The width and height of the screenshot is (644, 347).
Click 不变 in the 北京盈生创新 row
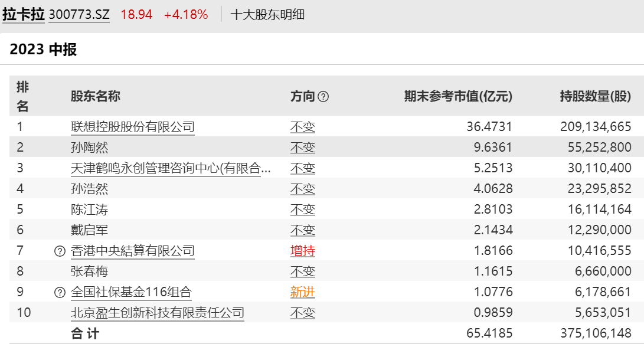pyautogui.click(x=303, y=313)
